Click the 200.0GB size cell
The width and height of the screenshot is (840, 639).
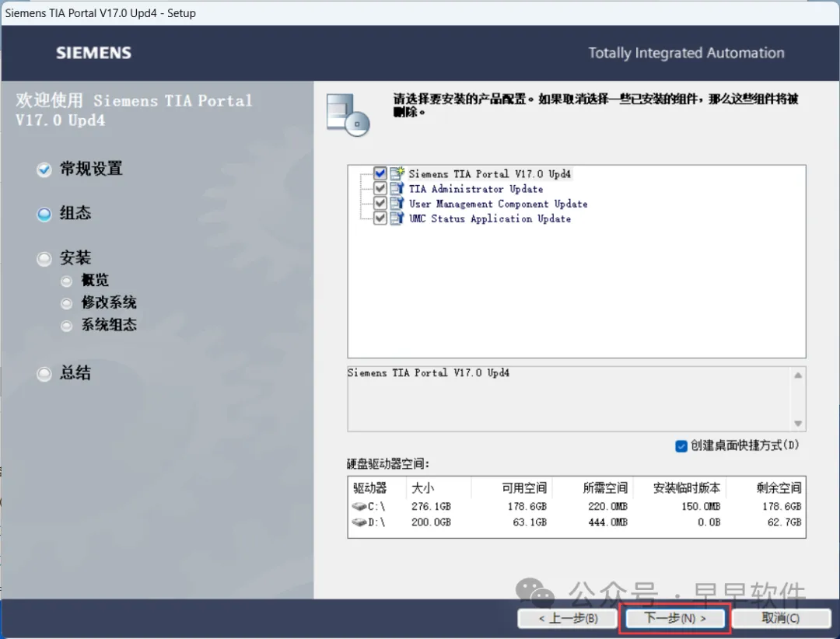point(431,522)
